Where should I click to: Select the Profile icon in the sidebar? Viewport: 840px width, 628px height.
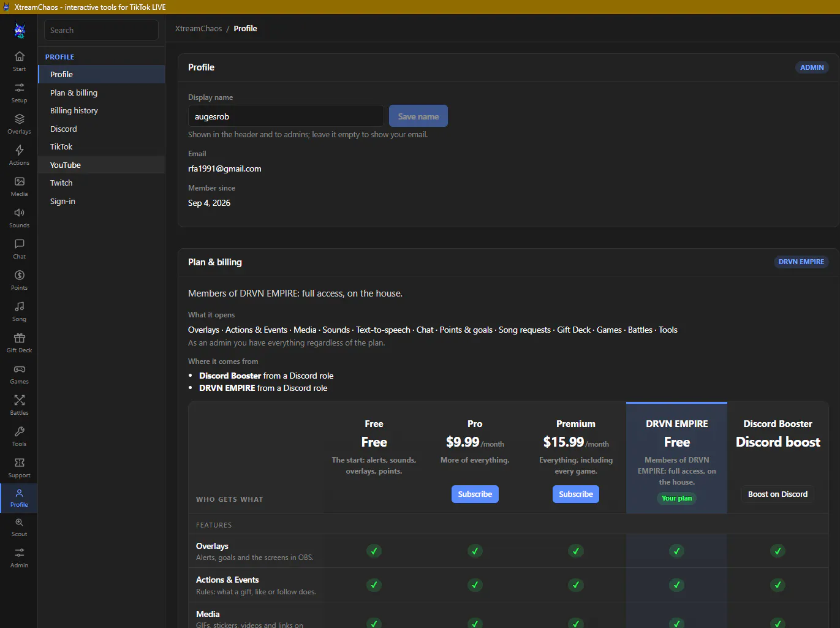click(x=19, y=498)
